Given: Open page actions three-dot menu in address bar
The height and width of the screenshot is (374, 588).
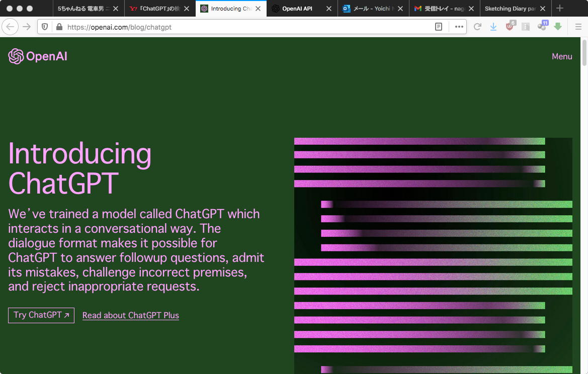Looking at the screenshot, I should [x=459, y=27].
